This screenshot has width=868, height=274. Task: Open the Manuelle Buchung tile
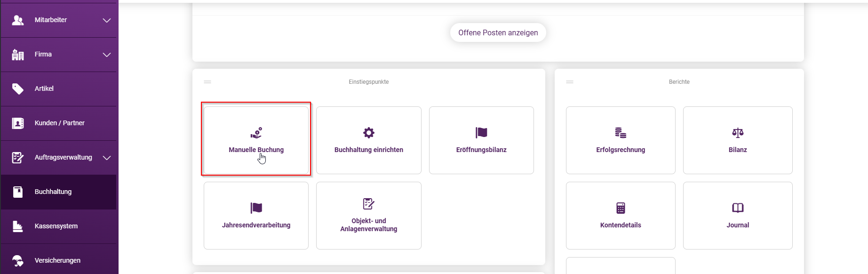tap(256, 140)
